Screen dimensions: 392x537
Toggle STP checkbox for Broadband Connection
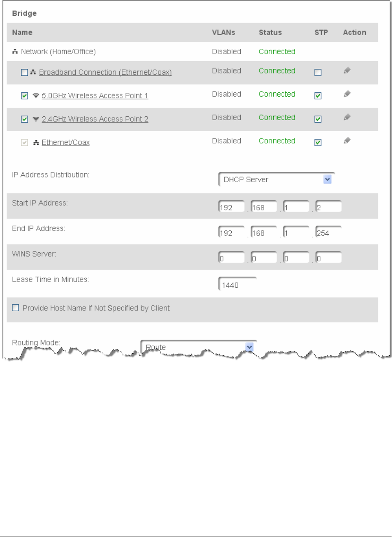pyautogui.click(x=318, y=73)
